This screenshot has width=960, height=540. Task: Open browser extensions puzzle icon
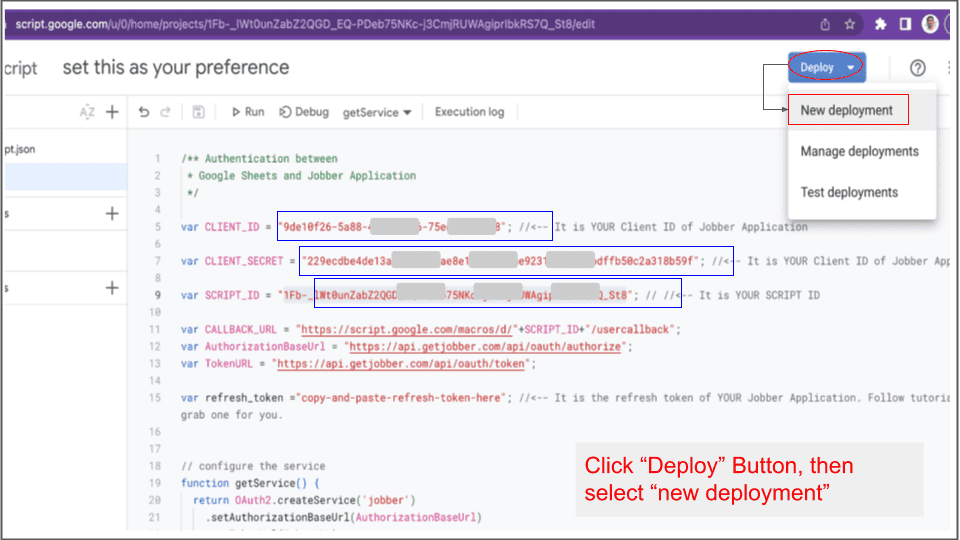click(880, 24)
